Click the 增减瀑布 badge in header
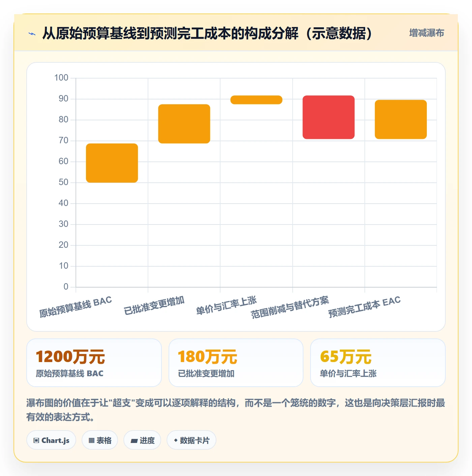472x476 pixels. pyautogui.click(x=426, y=33)
